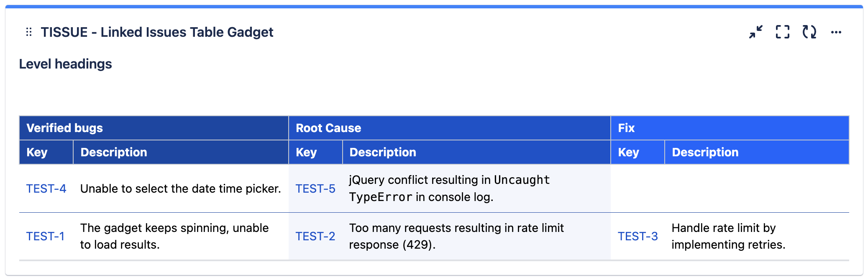Screen dimensions: 868x280
Task: Select the TEST-1 spinning gadget description cell
Action: pyautogui.click(x=175, y=236)
